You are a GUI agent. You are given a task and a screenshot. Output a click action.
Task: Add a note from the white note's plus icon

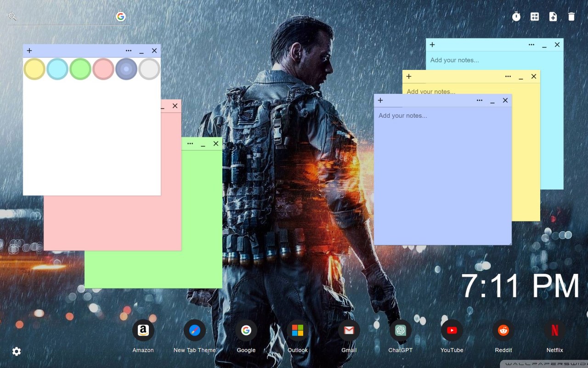(29, 51)
